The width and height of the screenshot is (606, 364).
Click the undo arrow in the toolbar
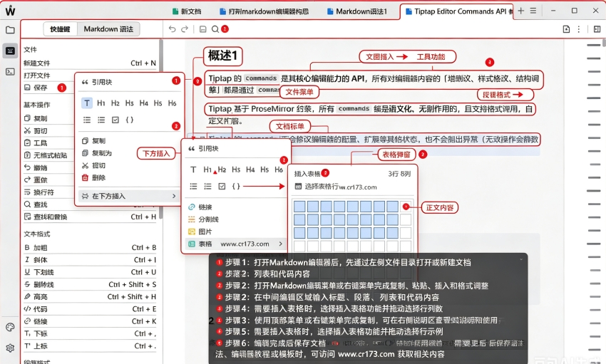(173, 29)
